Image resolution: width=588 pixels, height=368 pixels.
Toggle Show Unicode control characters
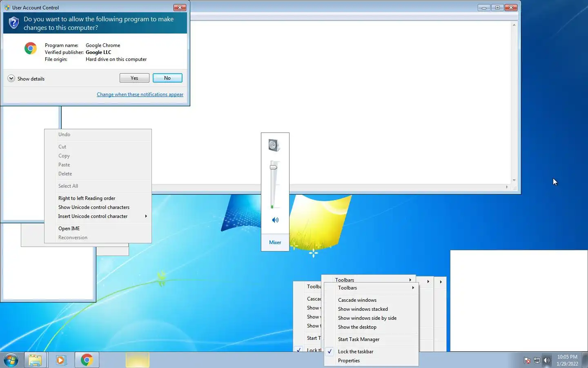click(98, 207)
